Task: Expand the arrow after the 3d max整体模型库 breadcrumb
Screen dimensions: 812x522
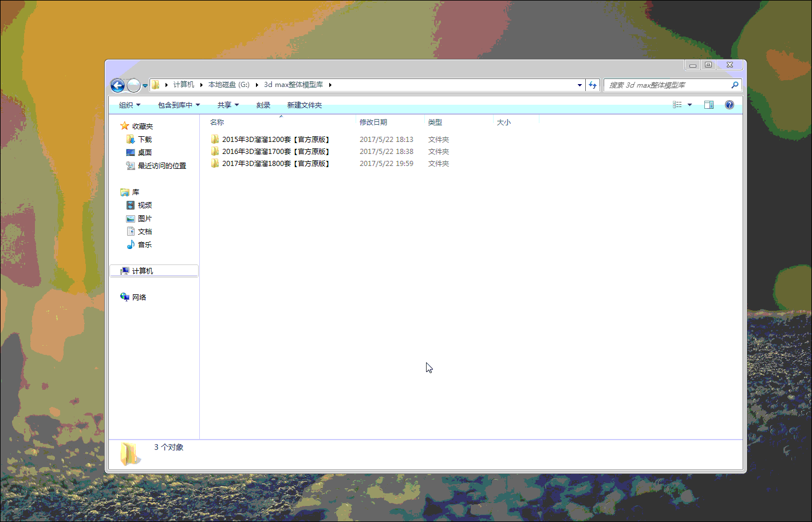Action: pyautogui.click(x=330, y=85)
